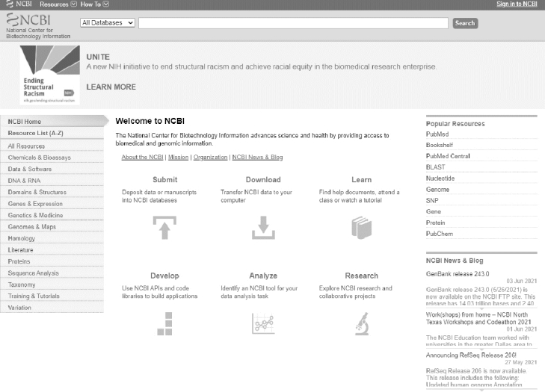Click the Mission link

[179, 158]
